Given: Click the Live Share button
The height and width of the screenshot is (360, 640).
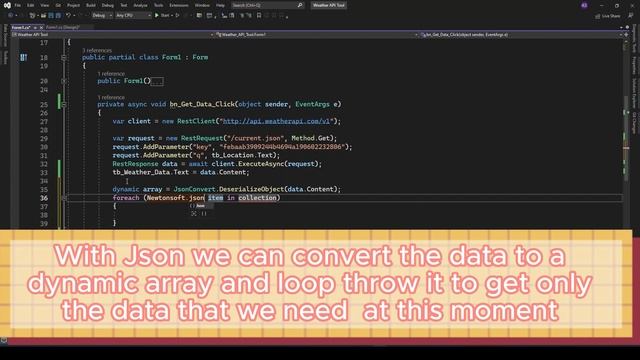Looking at the screenshot, I should pos(608,16).
